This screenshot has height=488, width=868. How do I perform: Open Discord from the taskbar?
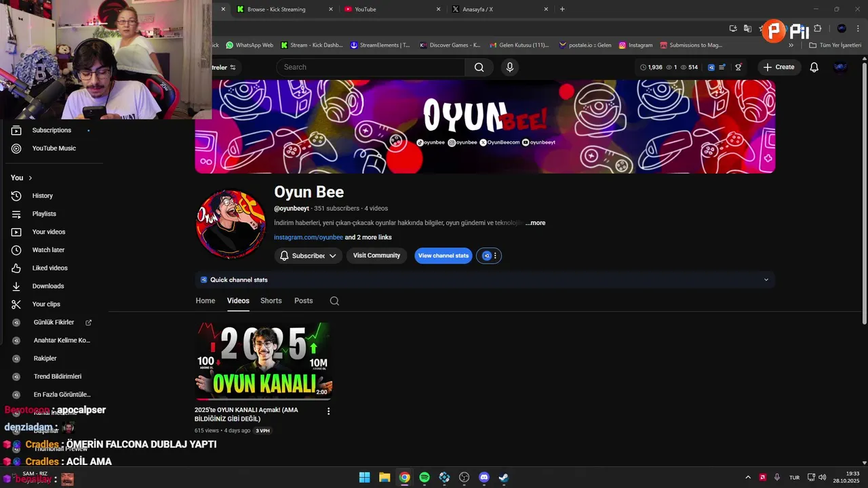pyautogui.click(x=484, y=477)
